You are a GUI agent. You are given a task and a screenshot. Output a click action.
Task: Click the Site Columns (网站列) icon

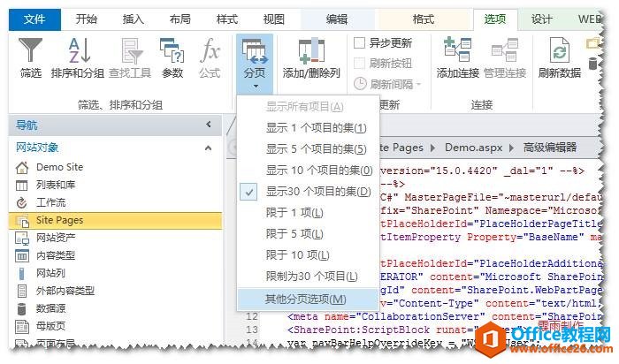tap(22, 273)
